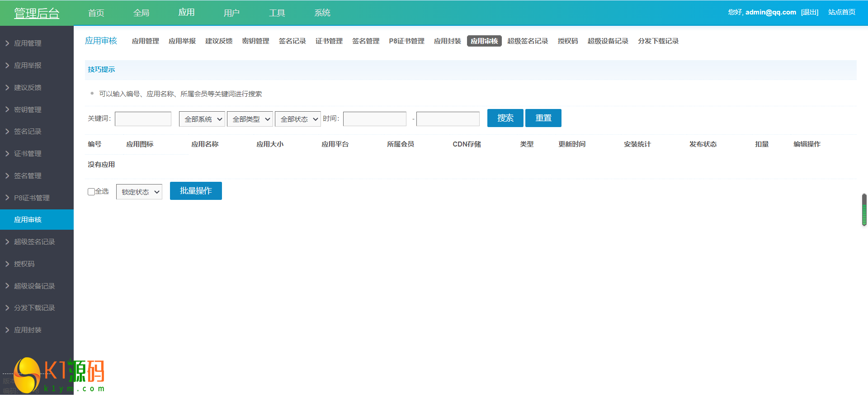Image resolution: width=868 pixels, height=407 pixels.
Task: Click the 更新时间 column header
Action: (572, 144)
